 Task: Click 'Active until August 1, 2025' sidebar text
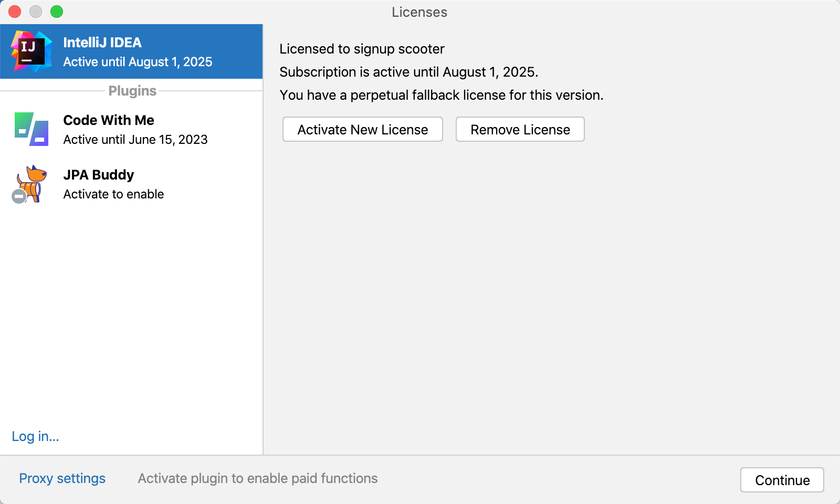point(138,62)
